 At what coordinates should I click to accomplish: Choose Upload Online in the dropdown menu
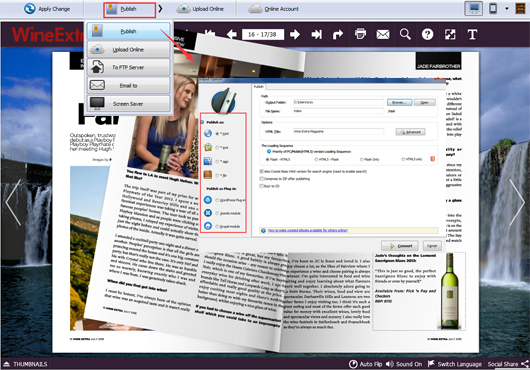tap(128, 50)
